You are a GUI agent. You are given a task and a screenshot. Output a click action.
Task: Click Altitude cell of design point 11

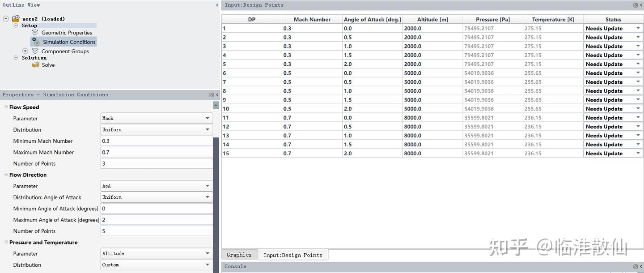point(433,118)
